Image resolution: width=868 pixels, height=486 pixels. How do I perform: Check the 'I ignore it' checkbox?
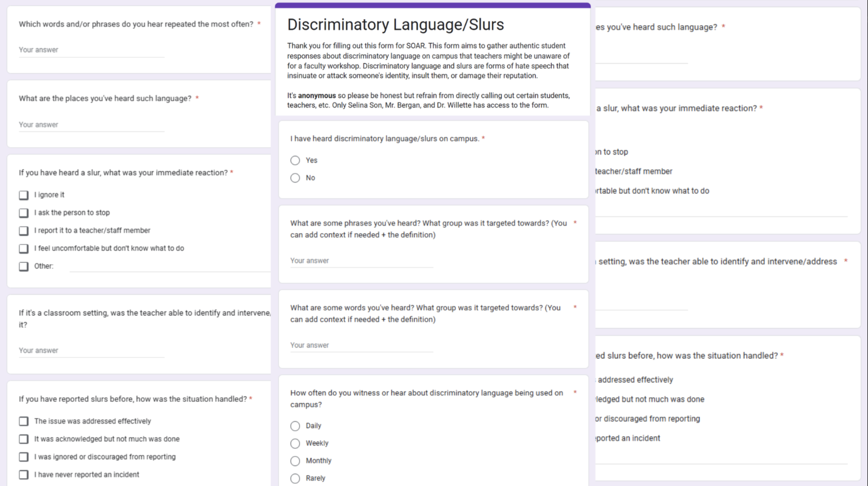(24, 195)
